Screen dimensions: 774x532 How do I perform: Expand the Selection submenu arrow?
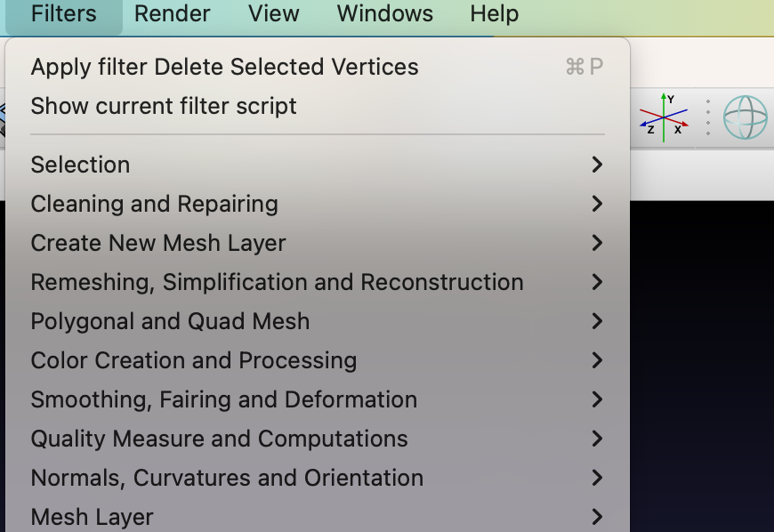point(597,165)
